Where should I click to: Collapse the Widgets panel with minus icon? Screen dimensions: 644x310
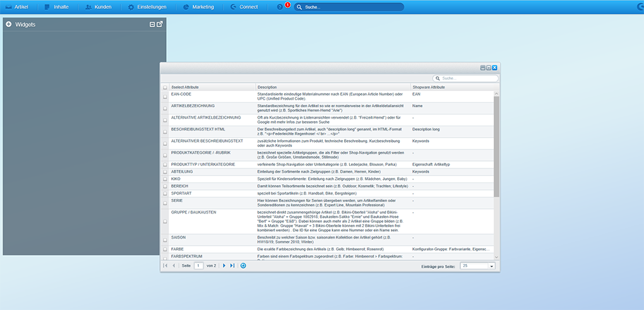(x=152, y=24)
